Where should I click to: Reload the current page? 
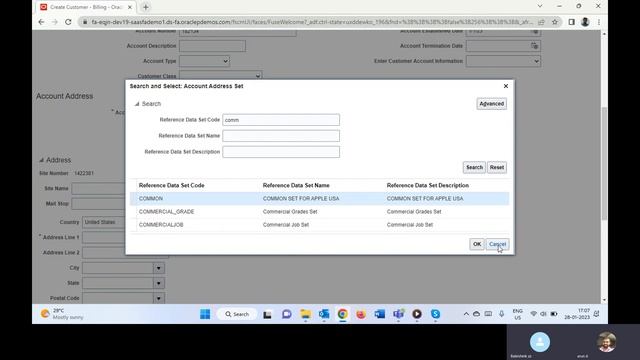click(68, 22)
